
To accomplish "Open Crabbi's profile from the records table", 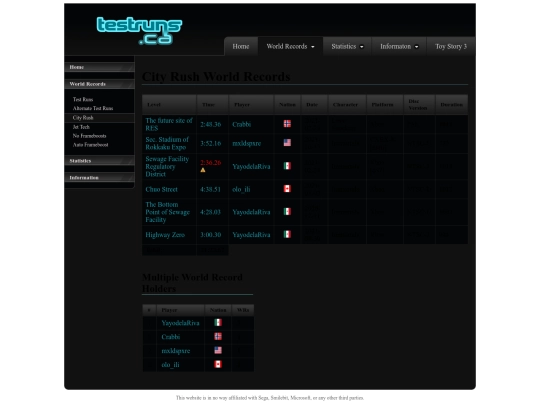I will point(242,124).
